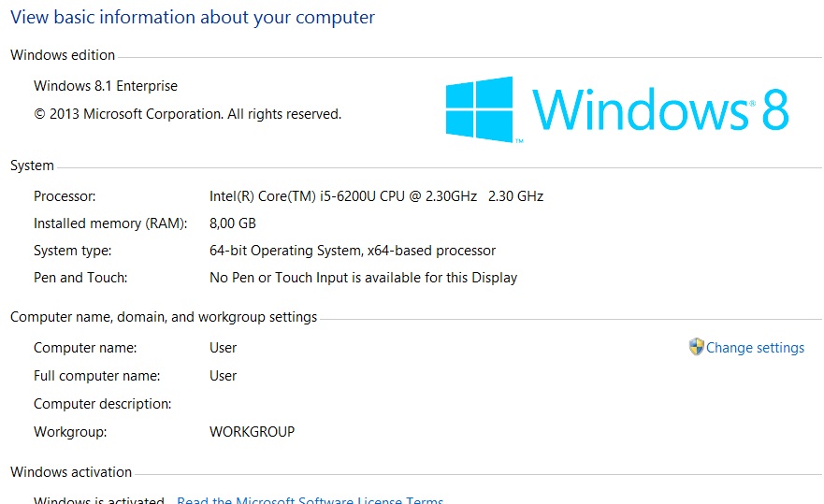Click the View basic information page title

click(193, 18)
